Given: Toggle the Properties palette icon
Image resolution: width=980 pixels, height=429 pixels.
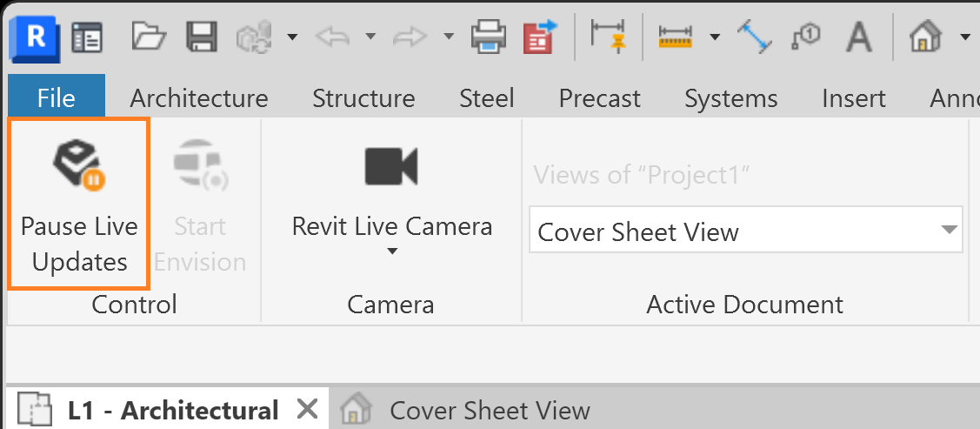Looking at the screenshot, I should tap(87, 38).
